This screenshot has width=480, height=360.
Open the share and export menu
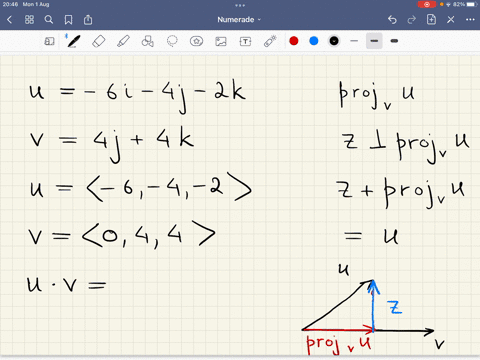pyautogui.click(x=88, y=20)
